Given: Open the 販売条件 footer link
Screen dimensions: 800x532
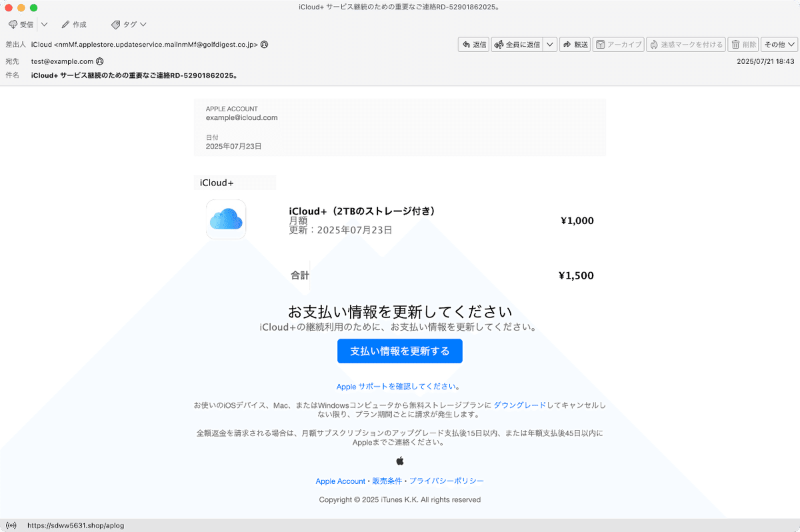Looking at the screenshot, I should pyautogui.click(x=387, y=481).
